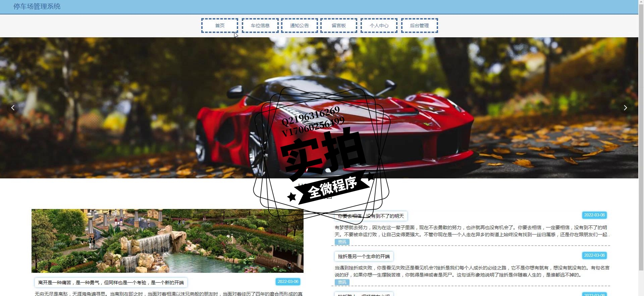Screen dimensions: 644x296
Task: Enter 后台管理 from the navigation
Action: [420, 26]
